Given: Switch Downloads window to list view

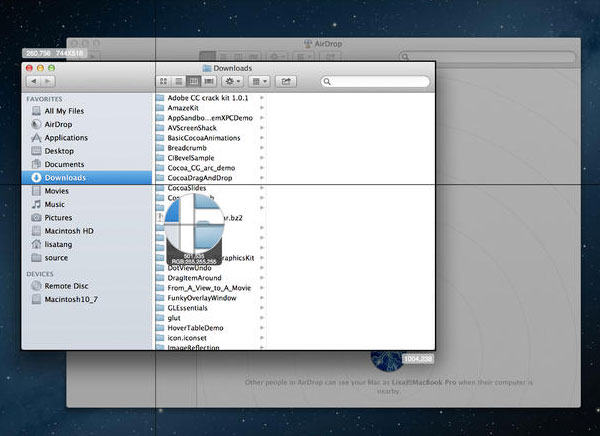Looking at the screenshot, I should pyautogui.click(x=178, y=81).
